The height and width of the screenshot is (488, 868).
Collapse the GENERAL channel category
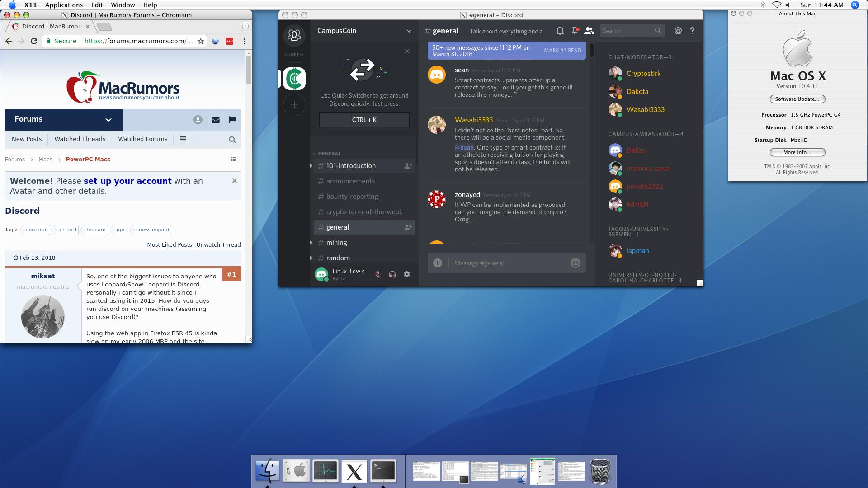point(329,154)
